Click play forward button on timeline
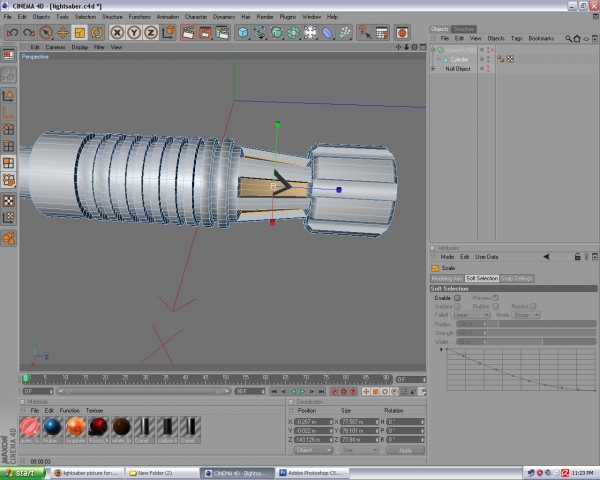The width and height of the screenshot is (600, 480). tap(302, 391)
